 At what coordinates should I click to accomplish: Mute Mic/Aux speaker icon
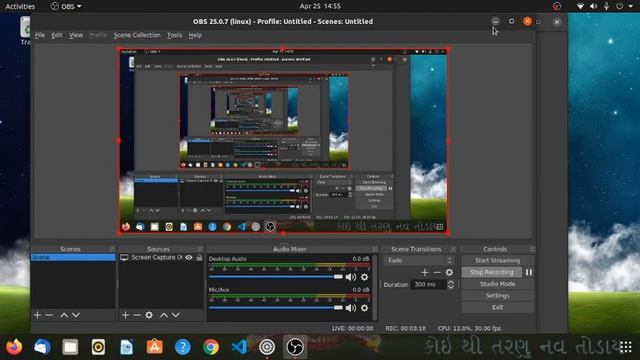(351, 308)
